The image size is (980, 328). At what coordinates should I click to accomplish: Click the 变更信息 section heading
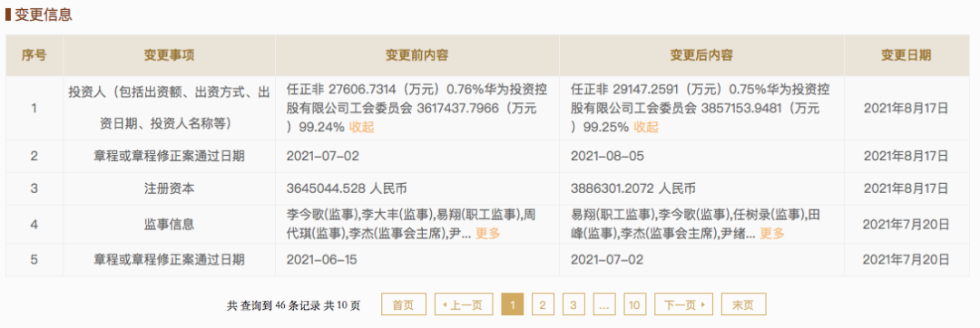tap(44, 14)
